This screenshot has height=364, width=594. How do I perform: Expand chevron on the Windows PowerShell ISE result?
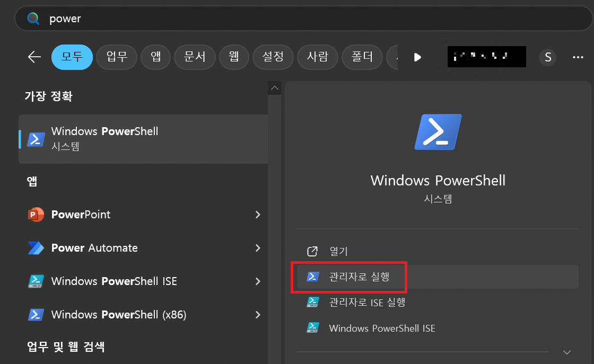258,281
